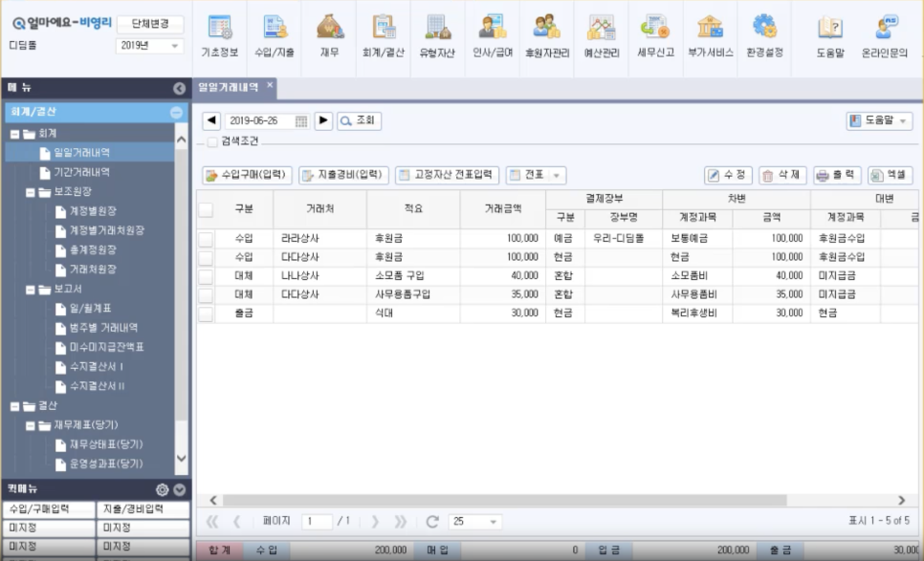Screen dimensions: 924x561
Task: Go to first page with double-left arrows
Action: (212, 522)
